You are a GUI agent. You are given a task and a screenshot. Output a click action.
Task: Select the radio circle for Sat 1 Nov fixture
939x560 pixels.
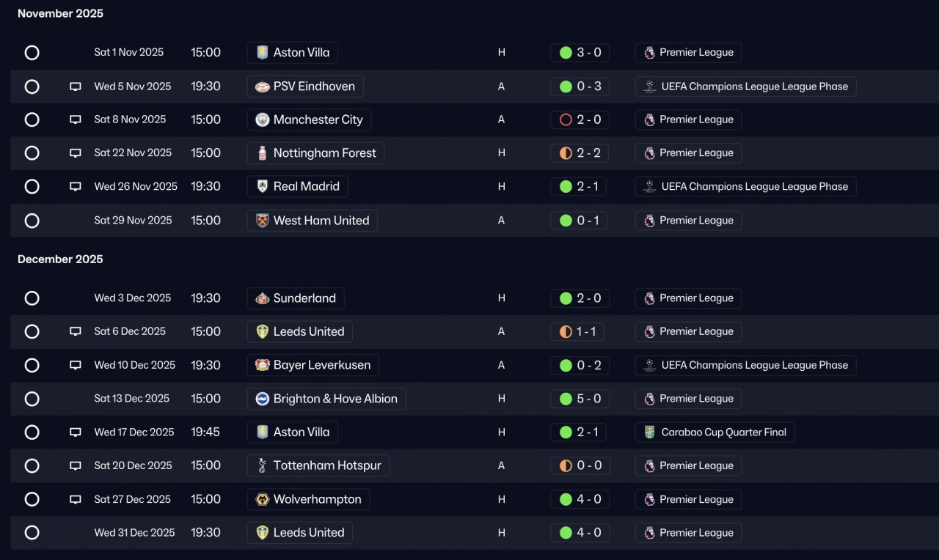32,53
